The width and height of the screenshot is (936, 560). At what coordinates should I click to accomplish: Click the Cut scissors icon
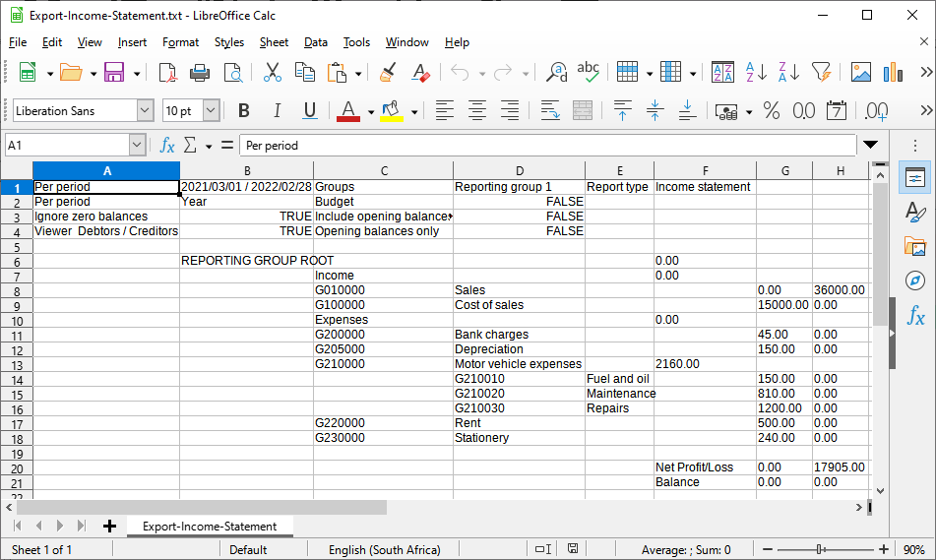point(273,73)
